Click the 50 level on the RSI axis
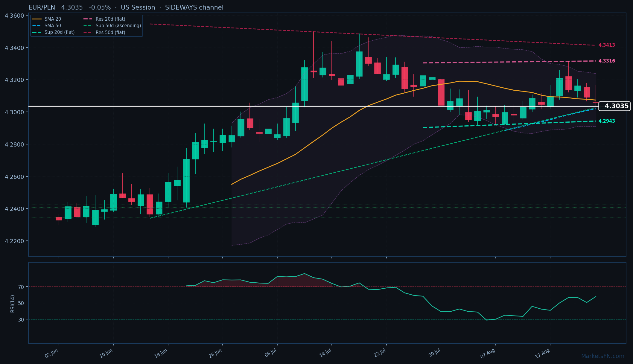633x364 pixels. pyautogui.click(x=21, y=303)
